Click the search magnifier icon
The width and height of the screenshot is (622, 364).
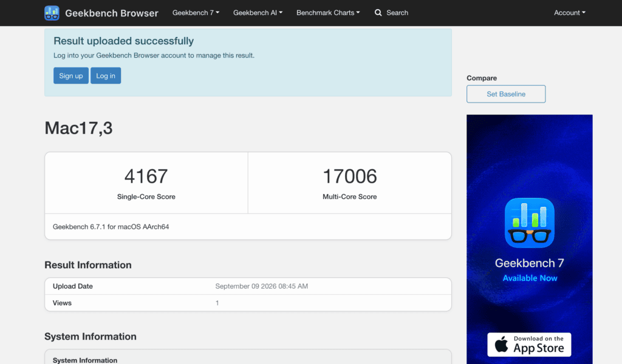point(378,13)
